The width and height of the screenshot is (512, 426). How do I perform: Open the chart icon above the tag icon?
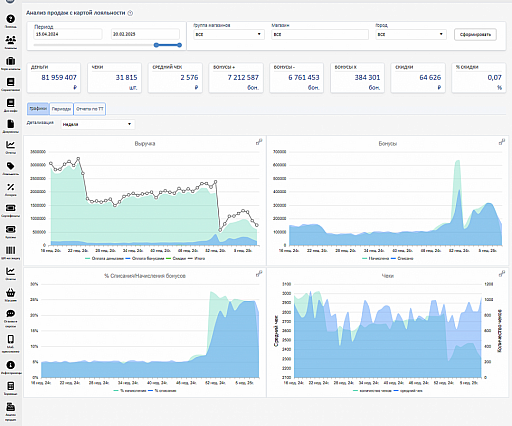coord(11,145)
